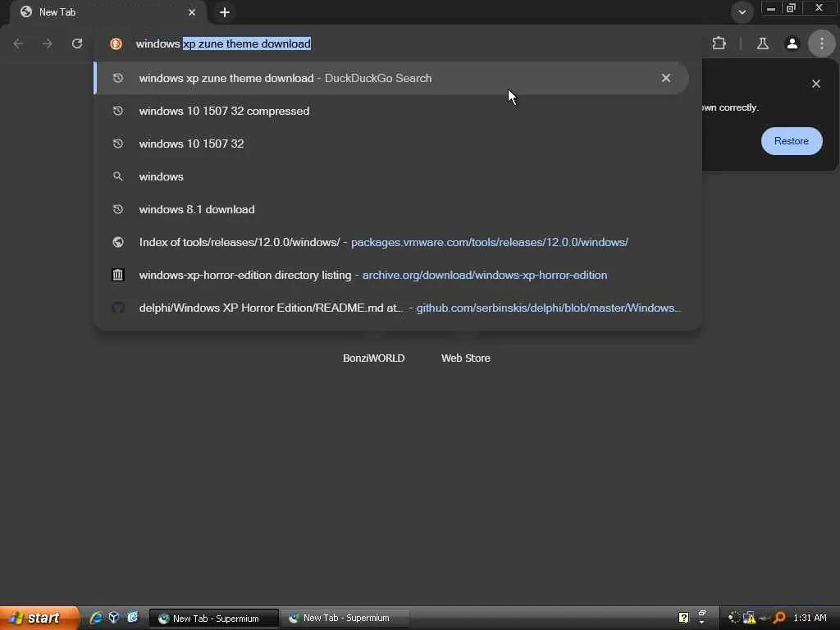840x630 pixels.
Task: Open the Windows XP Start menu
Action: (39, 618)
